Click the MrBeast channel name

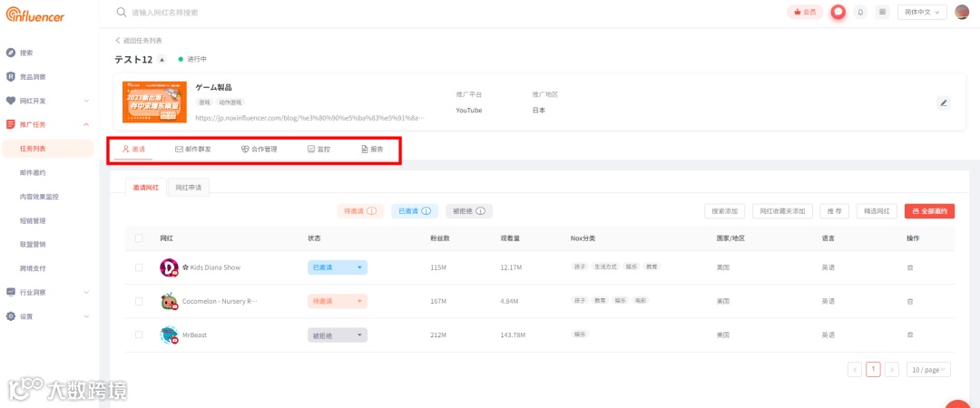[x=194, y=335]
